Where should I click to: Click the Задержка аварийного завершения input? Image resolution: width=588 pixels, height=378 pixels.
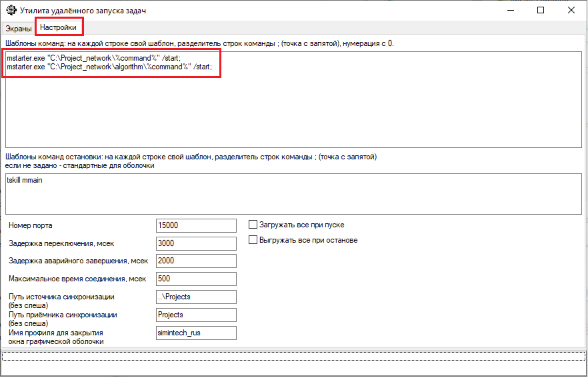tap(196, 261)
